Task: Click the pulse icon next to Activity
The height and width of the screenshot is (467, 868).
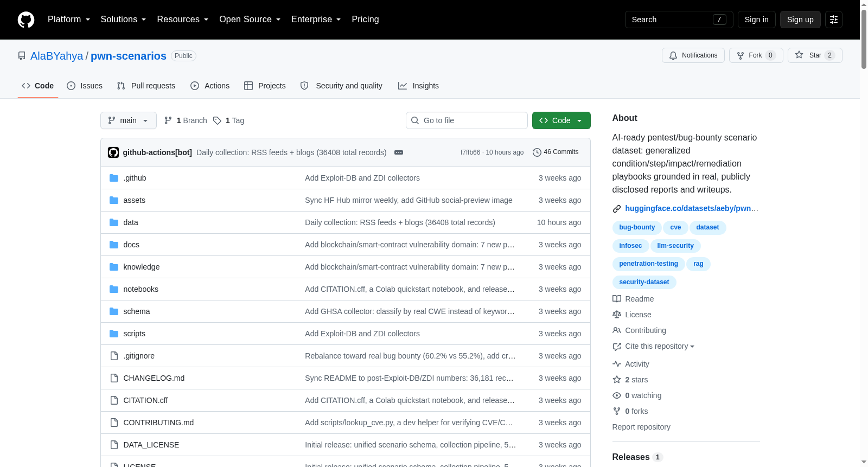Action: pos(617,364)
